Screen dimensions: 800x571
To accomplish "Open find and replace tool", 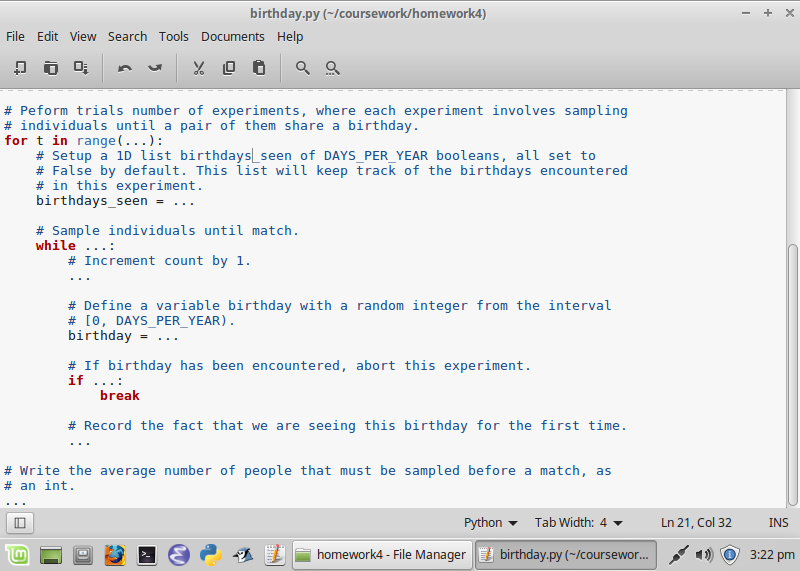I will click(332, 68).
